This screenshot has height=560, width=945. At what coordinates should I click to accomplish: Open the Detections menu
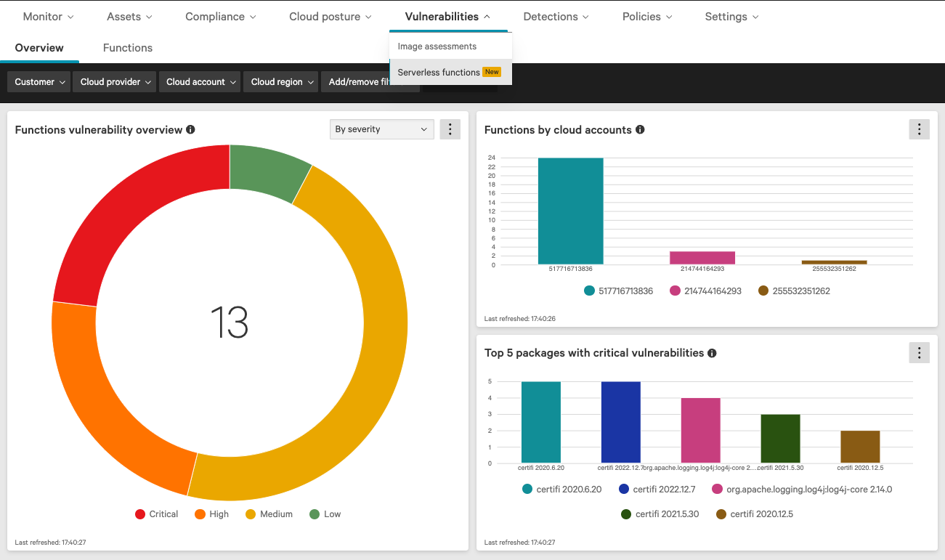coord(555,16)
